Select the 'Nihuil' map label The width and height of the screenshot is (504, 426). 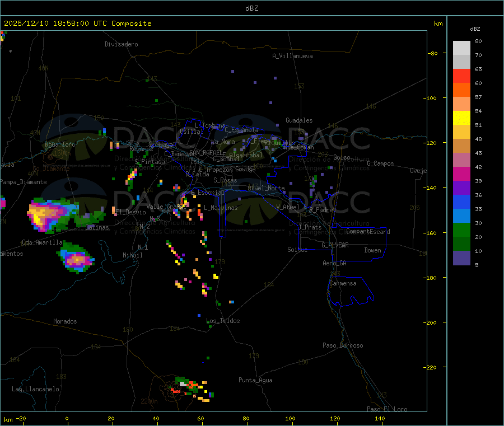tap(133, 255)
